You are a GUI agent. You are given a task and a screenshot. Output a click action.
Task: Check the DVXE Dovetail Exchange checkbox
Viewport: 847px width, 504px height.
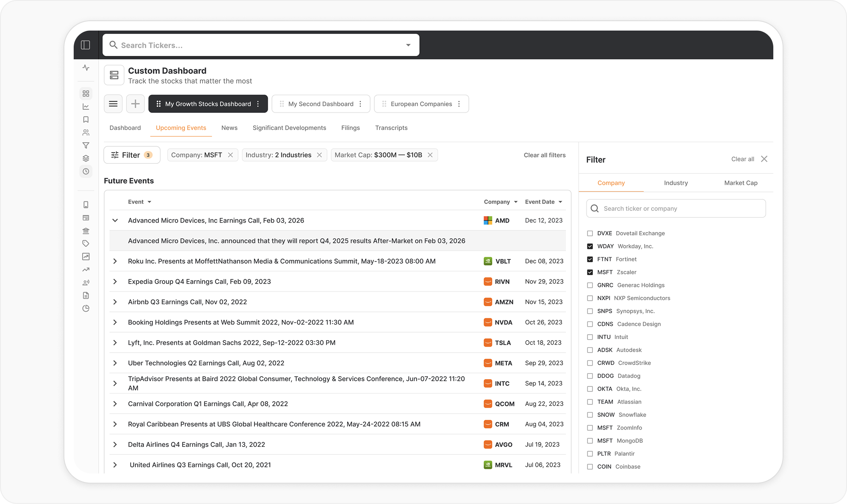click(x=590, y=233)
